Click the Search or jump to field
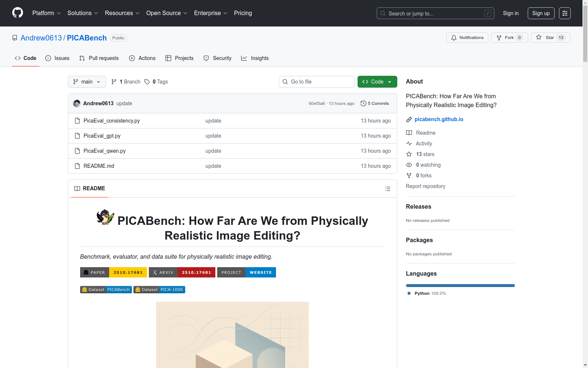The width and height of the screenshot is (588, 368). pos(435,13)
